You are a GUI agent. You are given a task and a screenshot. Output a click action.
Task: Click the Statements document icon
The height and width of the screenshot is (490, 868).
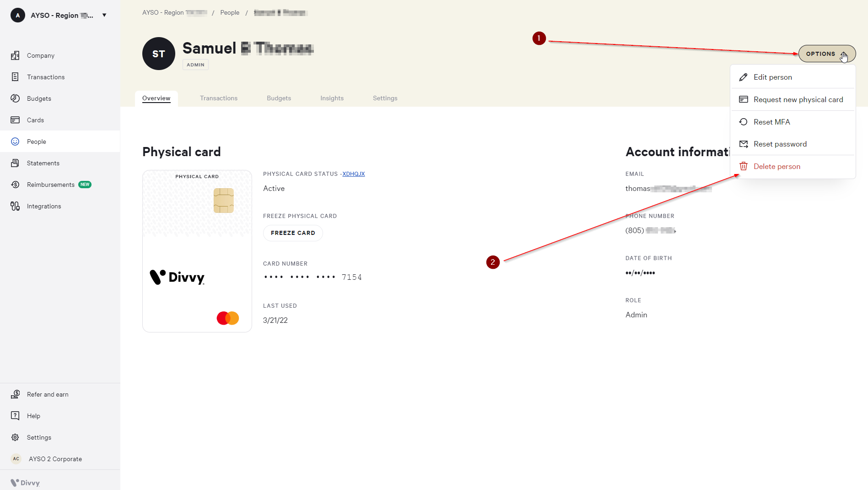click(15, 163)
